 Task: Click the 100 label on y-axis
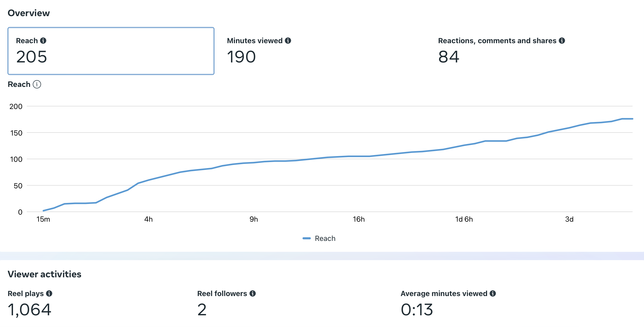pyautogui.click(x=16, y=159)
